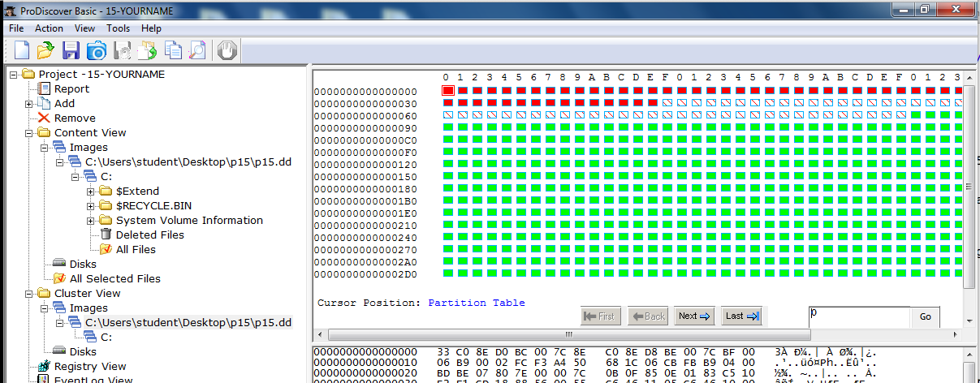Screen dimensions: 980x383
Task: Collapse Images under Cluster View
Action: tap(45, 308)
